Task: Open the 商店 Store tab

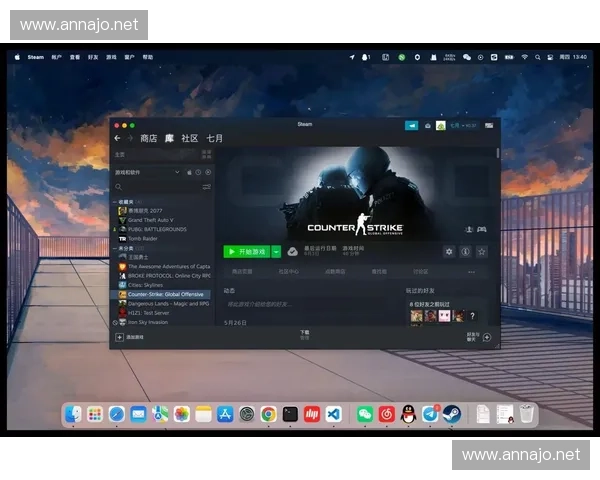Action: point(149,138)
